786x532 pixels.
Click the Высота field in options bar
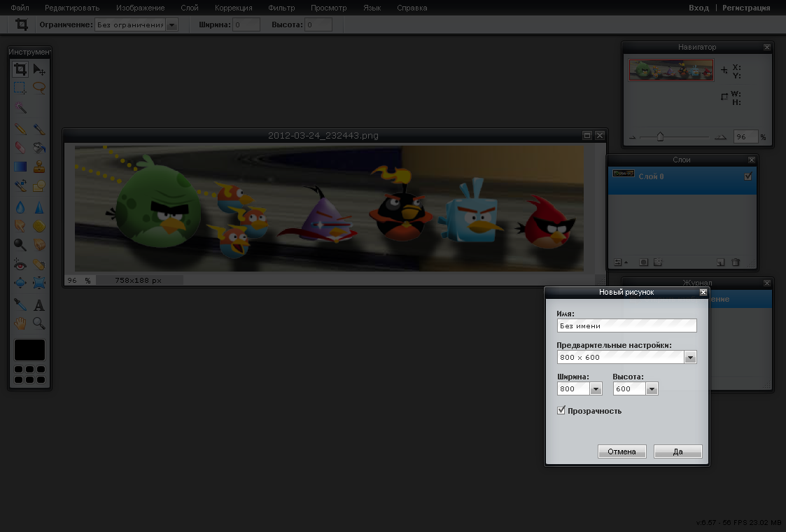(x=318, y=24)
